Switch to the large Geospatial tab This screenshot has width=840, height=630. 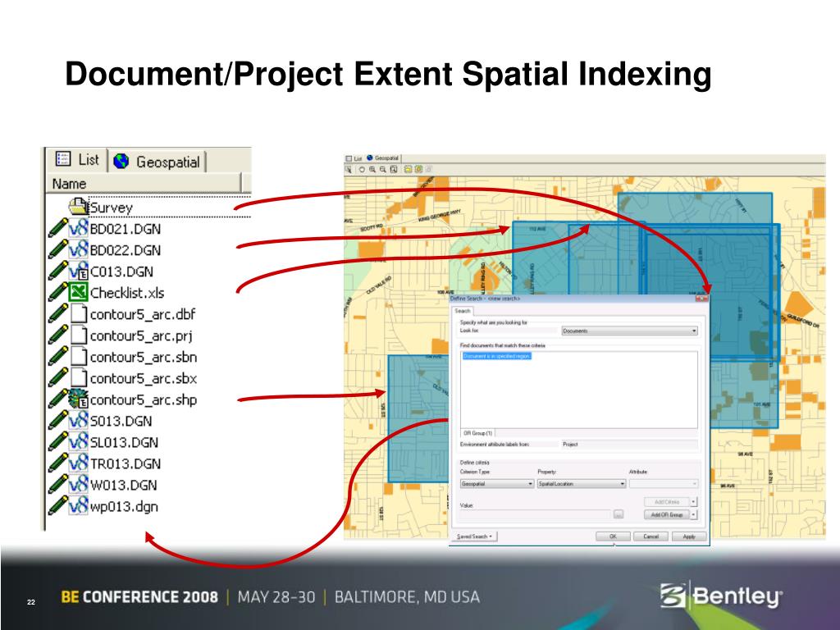tap(157, 162)
